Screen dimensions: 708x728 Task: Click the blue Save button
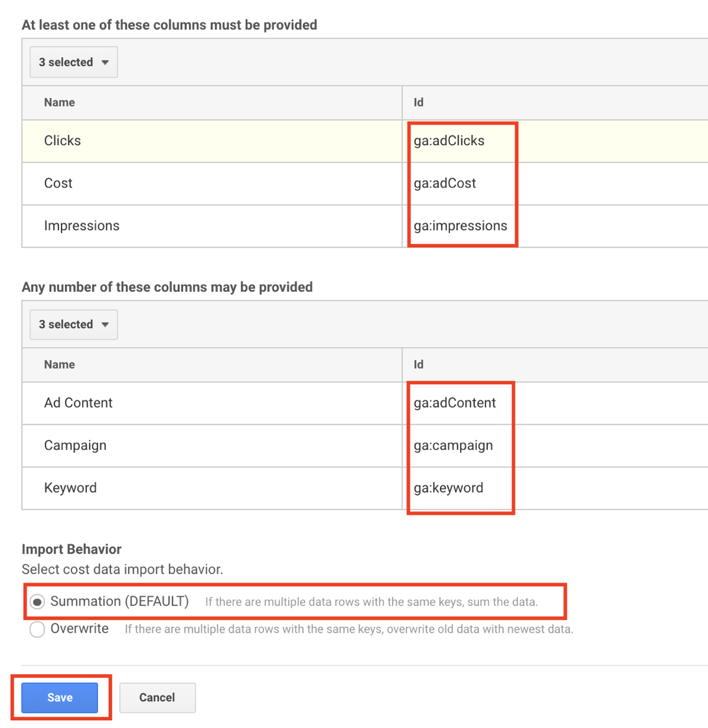(60, 698)
